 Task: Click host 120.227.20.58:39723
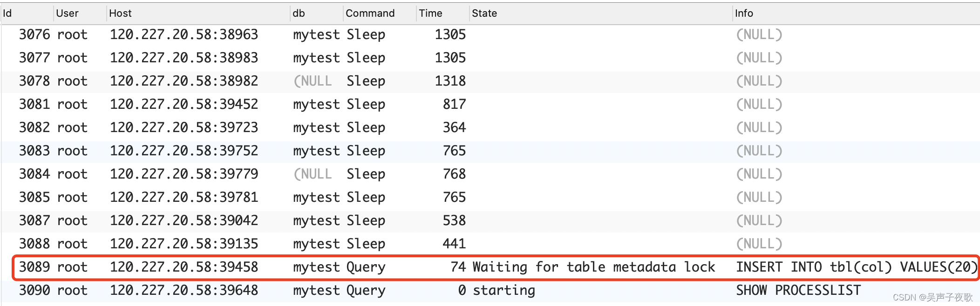coord(184,127)
